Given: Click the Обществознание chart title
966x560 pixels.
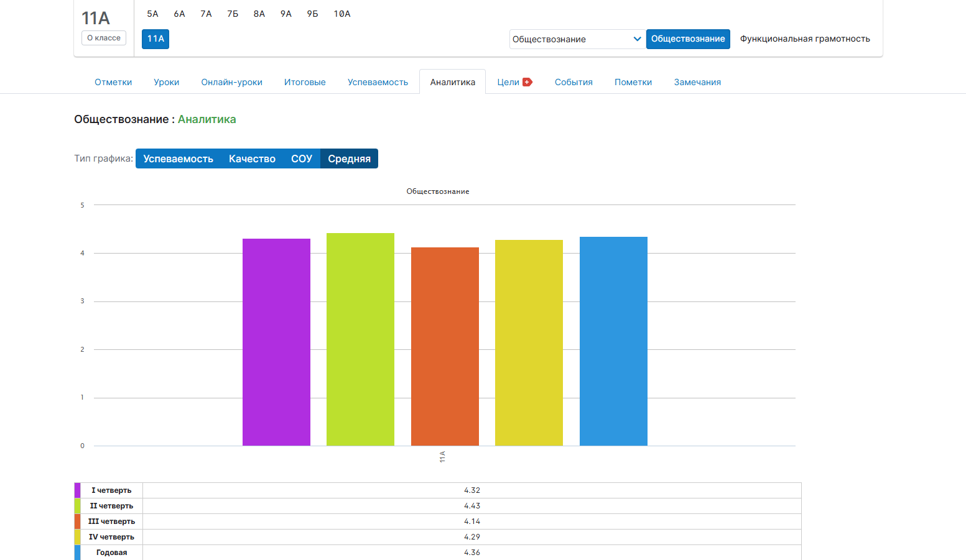Looking at the screenshot, I should tap(438, 191).
